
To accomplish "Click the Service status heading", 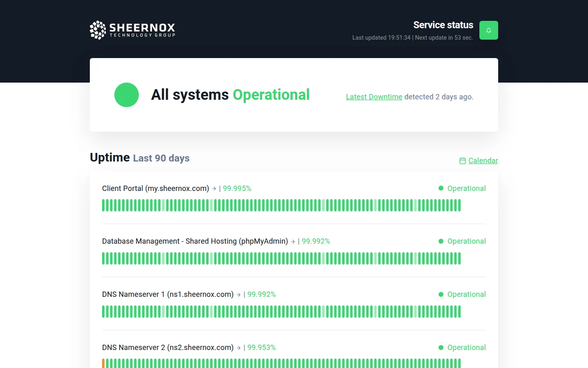I will coord(443,25).
